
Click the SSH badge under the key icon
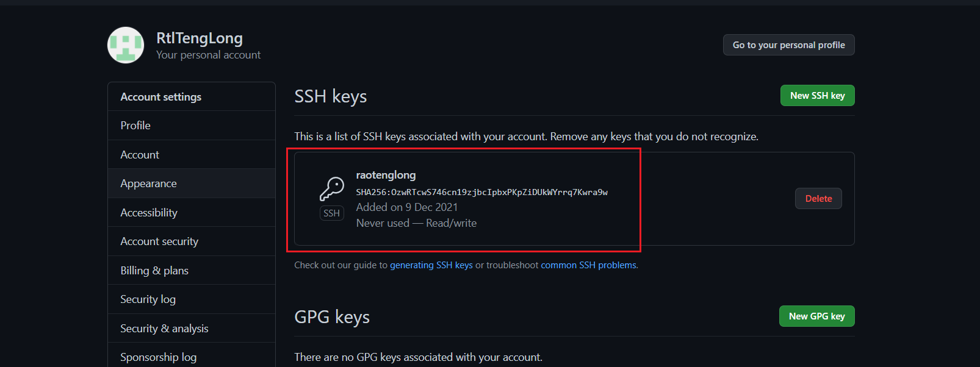[x=331, y=213]
